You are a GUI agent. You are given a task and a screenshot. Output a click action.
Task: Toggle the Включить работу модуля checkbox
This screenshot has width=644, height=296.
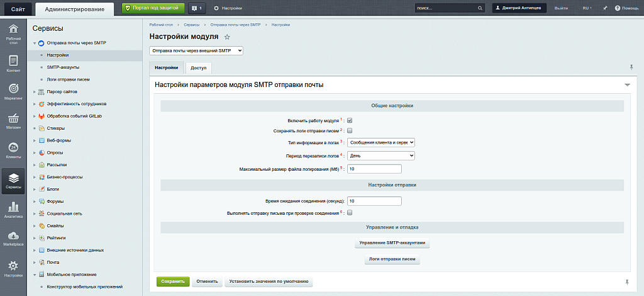tap(350, 120)
